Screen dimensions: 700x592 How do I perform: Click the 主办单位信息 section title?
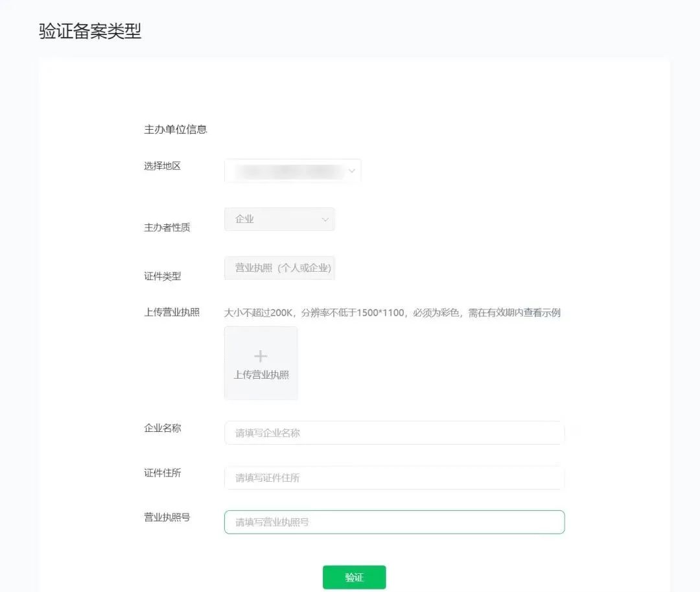tap(175, 129)
